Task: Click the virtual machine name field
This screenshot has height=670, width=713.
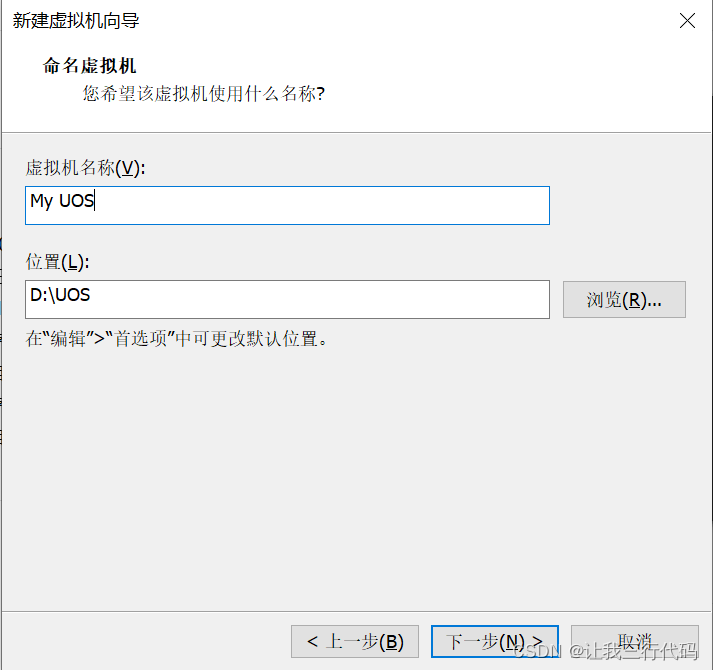Action: click(x=287, y=205)
